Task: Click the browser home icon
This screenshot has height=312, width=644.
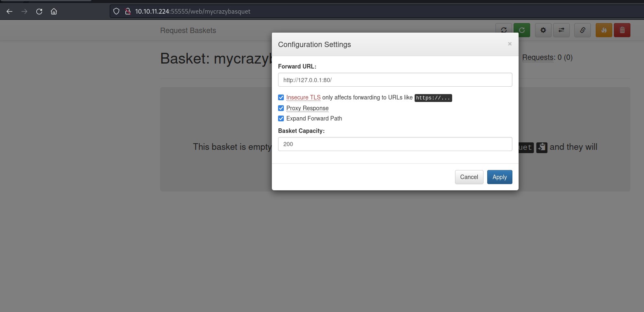Action: 54,12
